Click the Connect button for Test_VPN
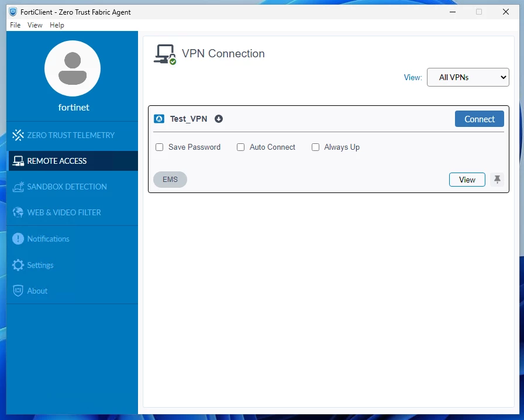This screenshot has width=524, height=420. (479, 119)
